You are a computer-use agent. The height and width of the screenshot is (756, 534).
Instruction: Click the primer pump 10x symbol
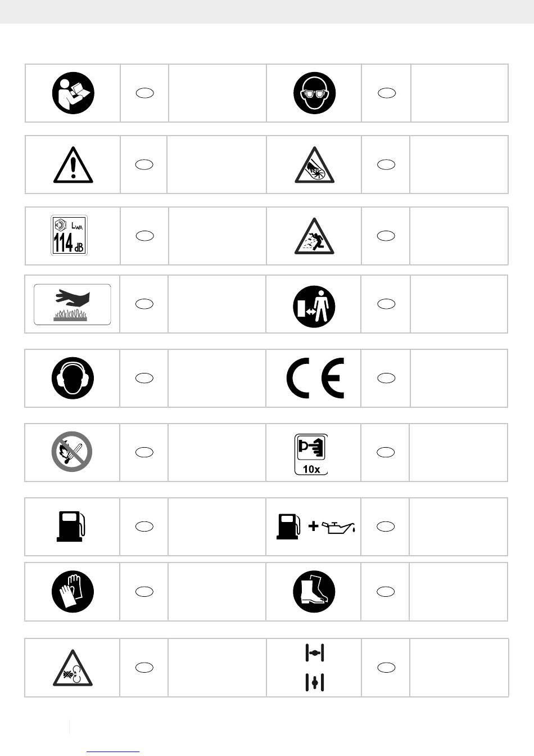coord(311,454)
